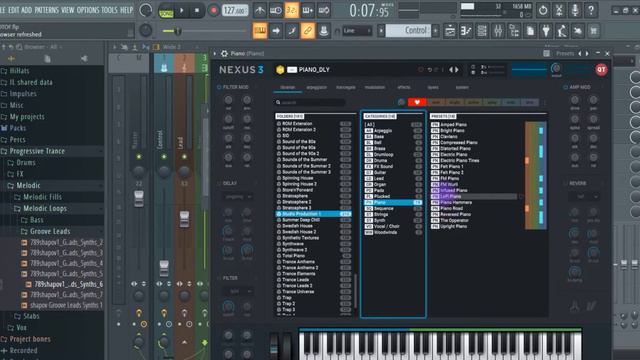Open the TOOLS menu
Screen dimensions: 640x360
point(109,10)
